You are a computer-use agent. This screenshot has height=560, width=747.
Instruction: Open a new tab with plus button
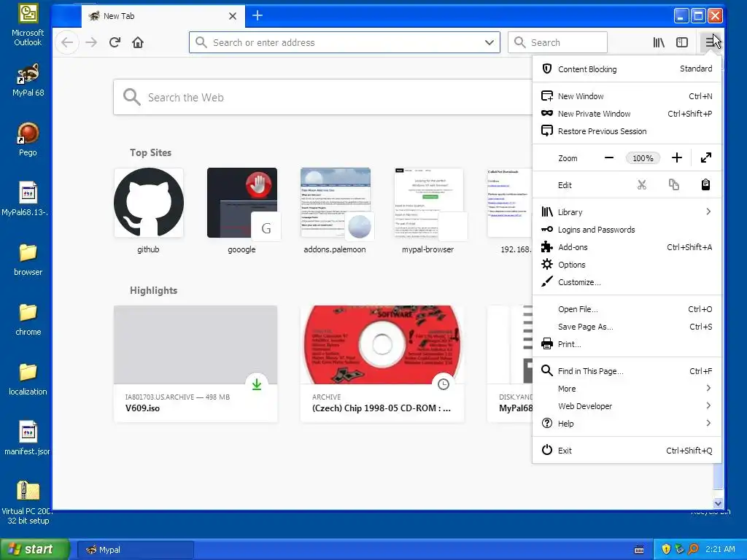pyautogui.click(x=258, y=16)
